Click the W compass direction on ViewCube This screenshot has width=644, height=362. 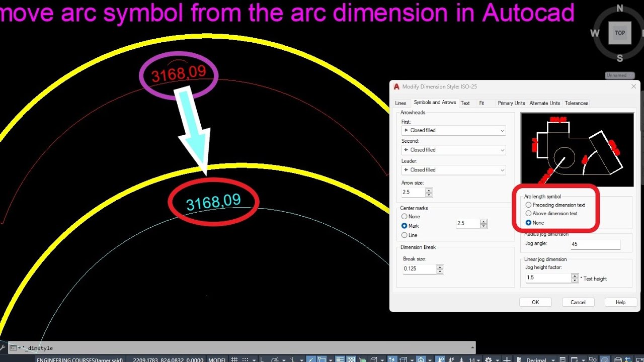[x=595, y=33]
